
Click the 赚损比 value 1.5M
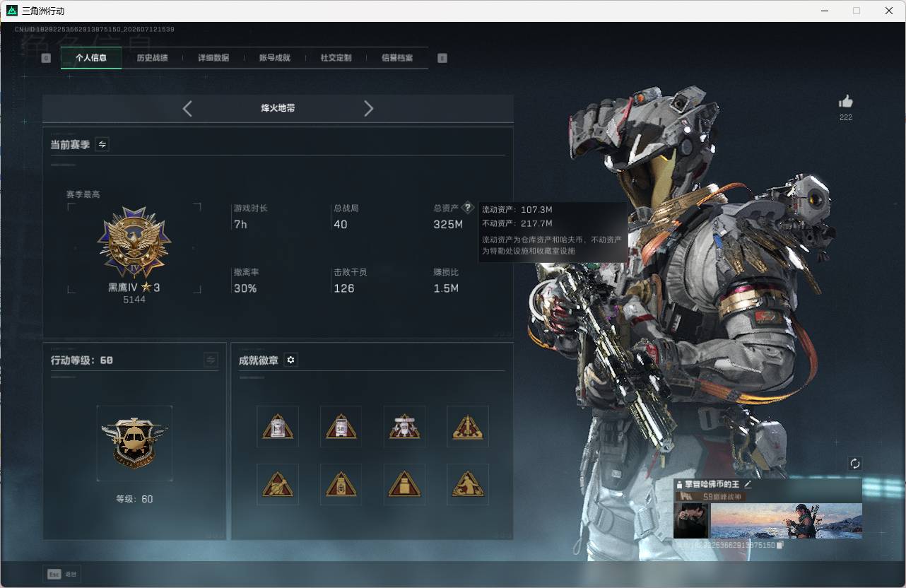click(446, 288)
